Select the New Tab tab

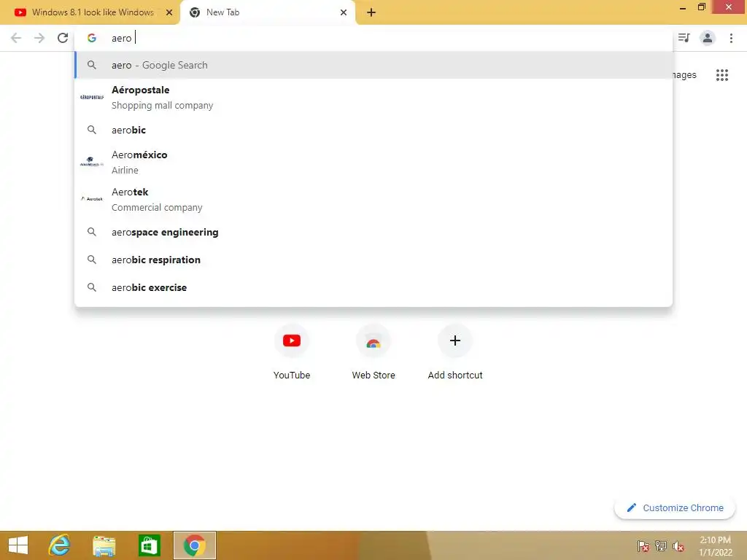(267, 12)
